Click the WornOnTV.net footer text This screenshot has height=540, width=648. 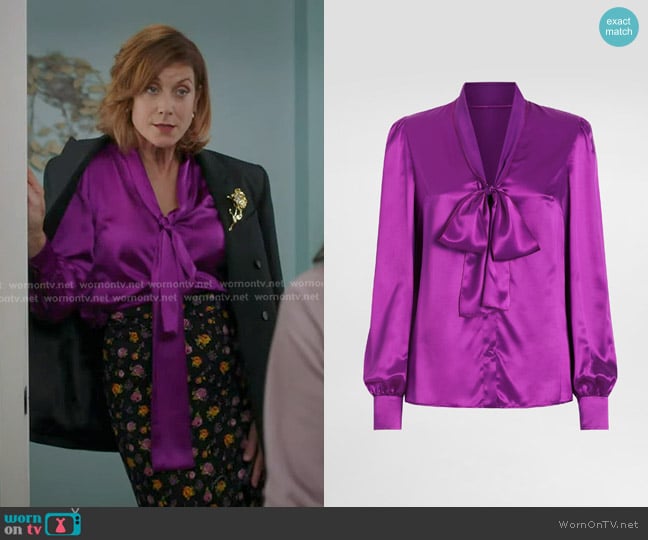[x=598, y=525]
